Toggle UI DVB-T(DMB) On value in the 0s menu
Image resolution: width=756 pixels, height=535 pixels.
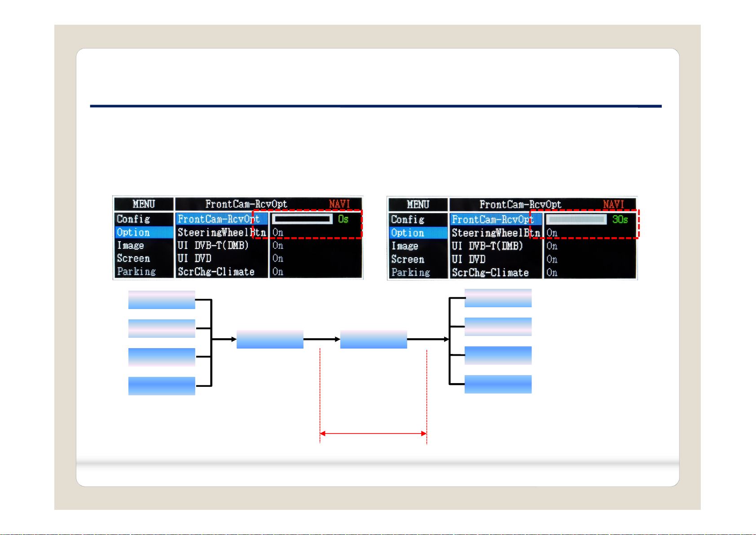pos(278,246)
